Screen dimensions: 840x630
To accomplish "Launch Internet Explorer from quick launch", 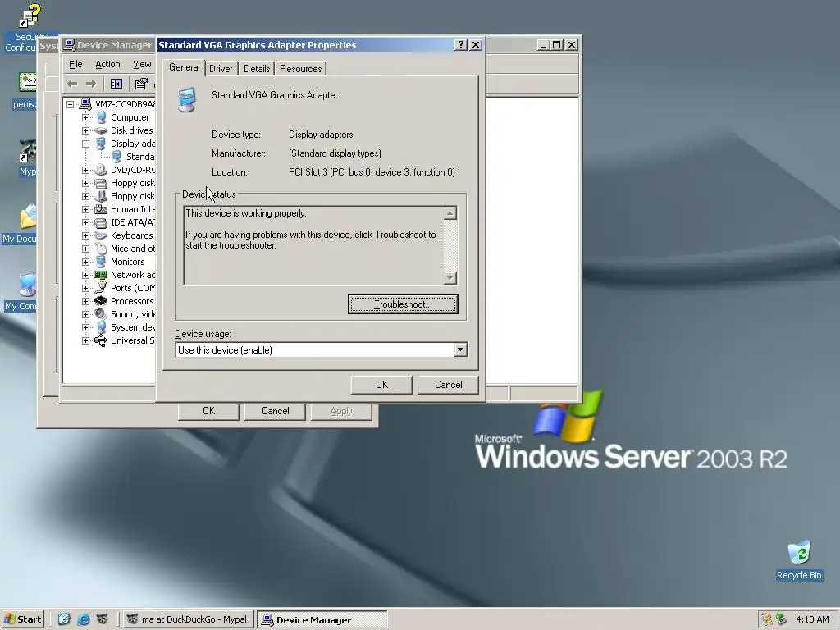I will (x=83, y=619).
